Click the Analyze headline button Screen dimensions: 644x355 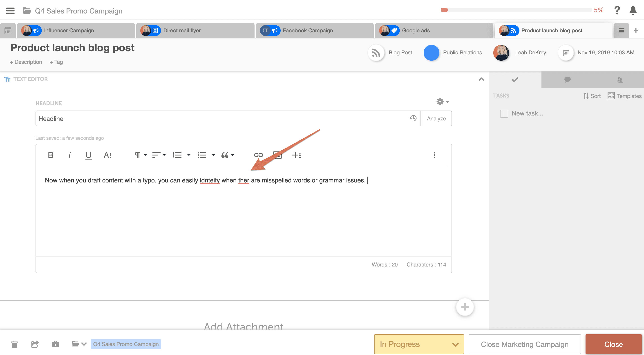(436, 118)
